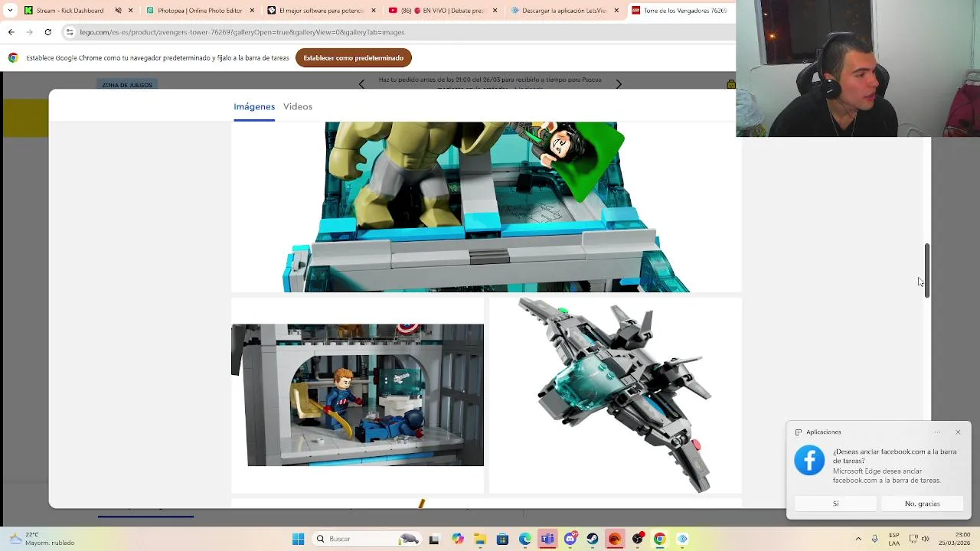
Task: Expand the system tray hidden icons chevron
Action: pos(858,539)
